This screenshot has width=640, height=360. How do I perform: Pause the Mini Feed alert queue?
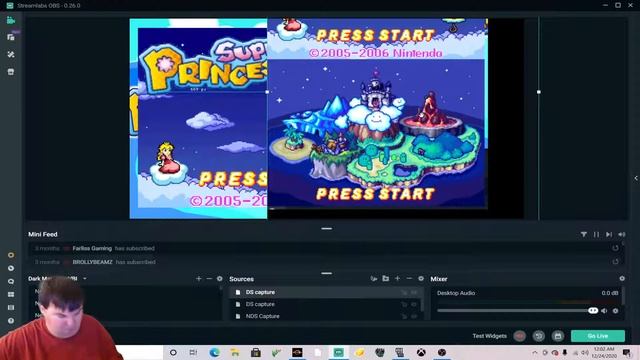[x=596, y=234]
